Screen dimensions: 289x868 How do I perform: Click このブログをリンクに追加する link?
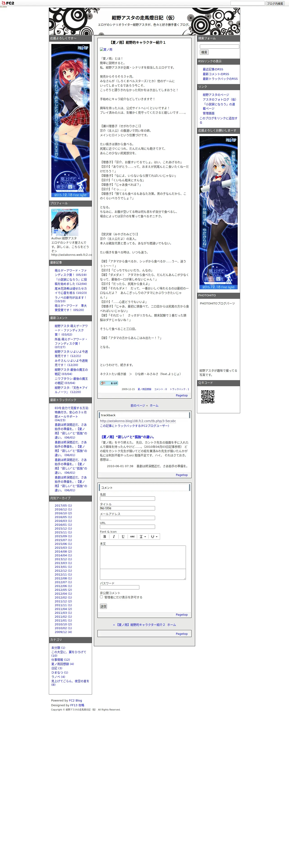(x=218, y=120)
